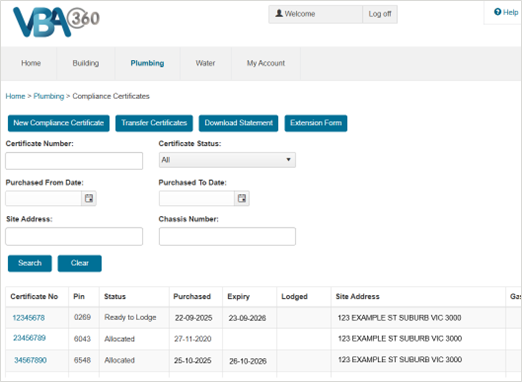Select purchased date 27-11-2020
The height and width of the screenshot is (382, 522).
[193, 339]
